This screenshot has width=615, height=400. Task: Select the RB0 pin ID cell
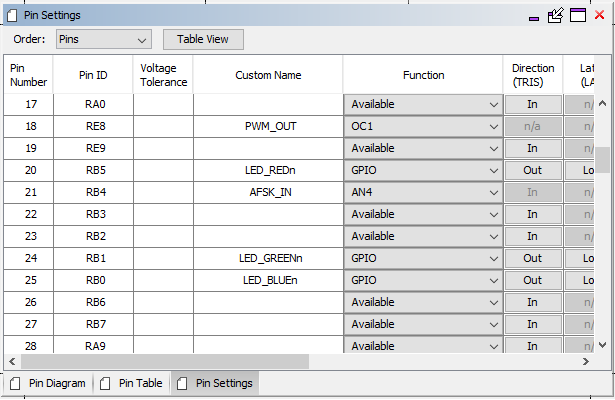[x=93, y=280]
